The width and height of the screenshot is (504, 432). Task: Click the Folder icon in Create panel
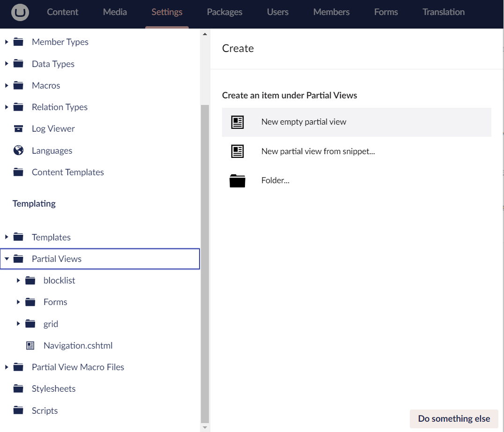(237, 180)
